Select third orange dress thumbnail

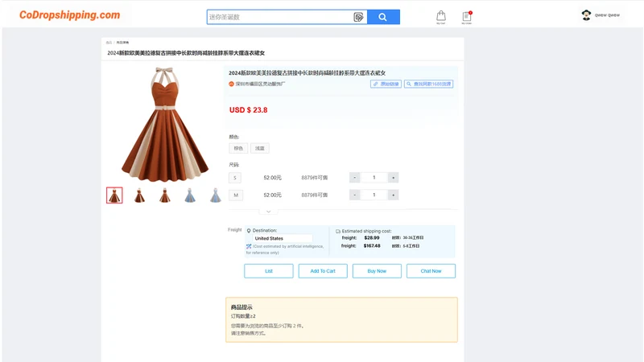point(165,195)
